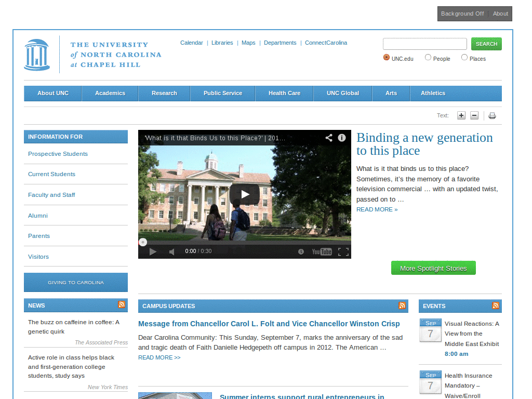Open the News RSS feed icon
Screen dimensions: 532x399
pyautogui.click(x=122, y=304)
